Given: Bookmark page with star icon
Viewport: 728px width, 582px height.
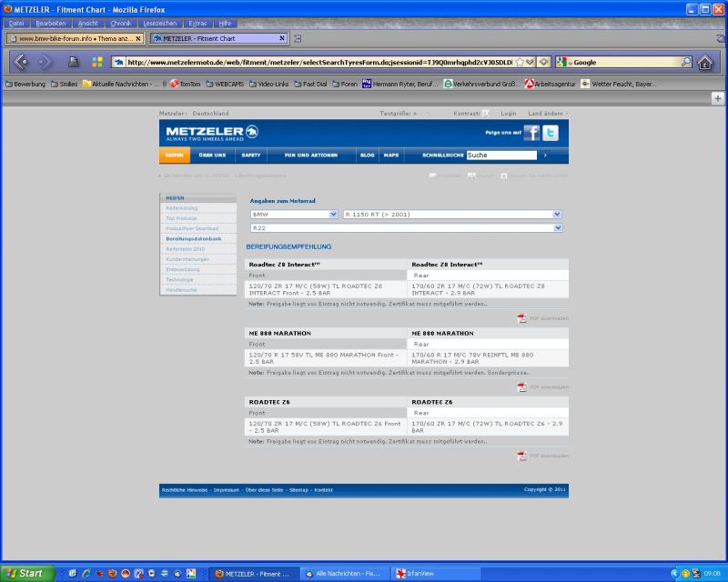Looking at the screenshot, I should [x=520, y=62].
